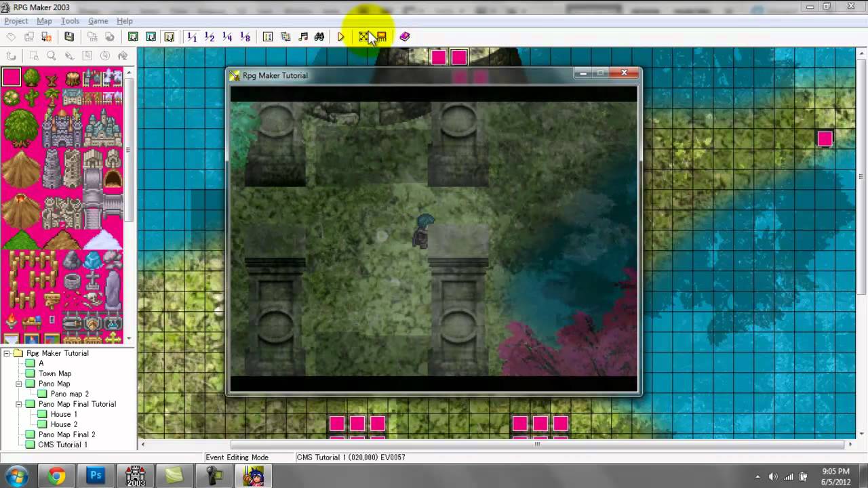Click 'Event Editing Mode' status text
The image size is (868, 488).
237,457
